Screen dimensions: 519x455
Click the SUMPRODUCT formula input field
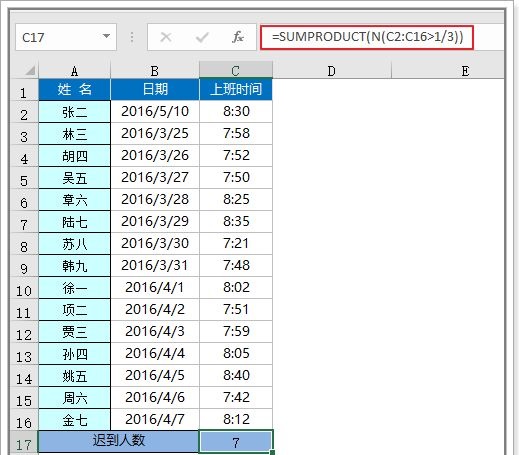(367, 37)
